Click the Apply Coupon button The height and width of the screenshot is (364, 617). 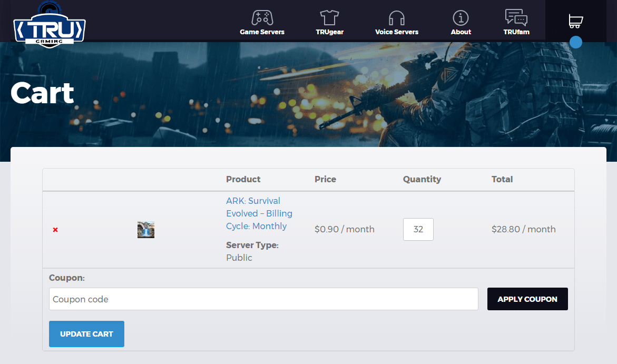pyautogui.click(x=527, y=299)
